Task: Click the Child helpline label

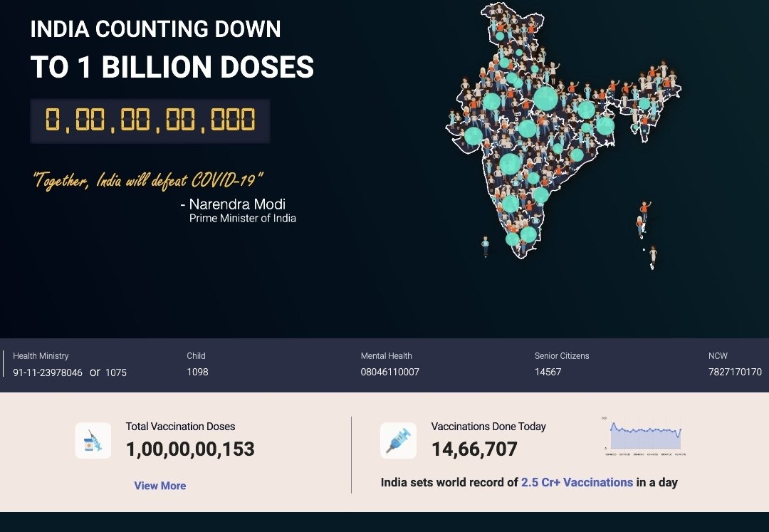Action: click(197, 356)
